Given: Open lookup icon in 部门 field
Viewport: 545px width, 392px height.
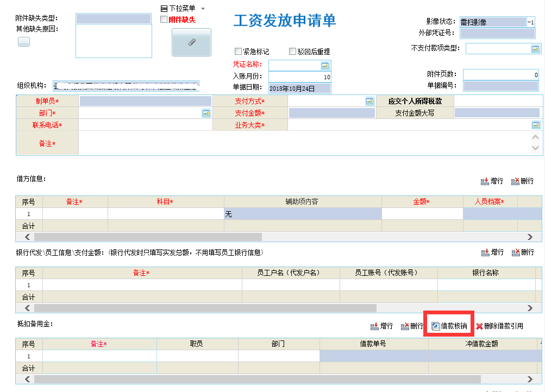Looking at the screenshot, I should point(206,113).
